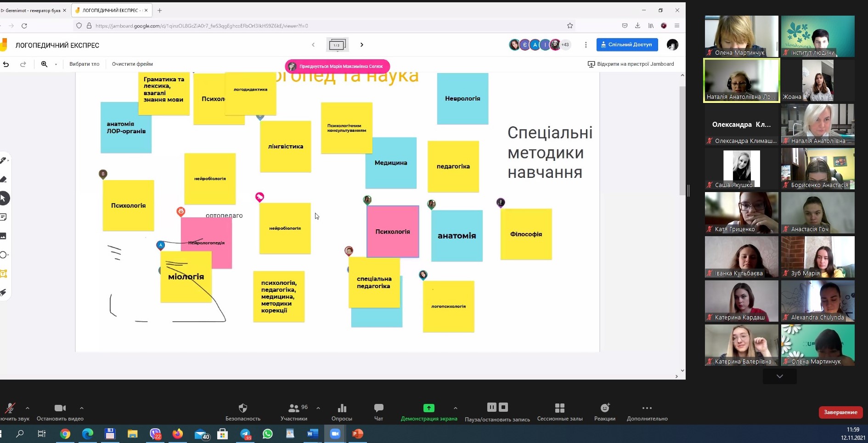Open the Zoom chat panel
The image size is (868, 443).
[x=378, y=409]
